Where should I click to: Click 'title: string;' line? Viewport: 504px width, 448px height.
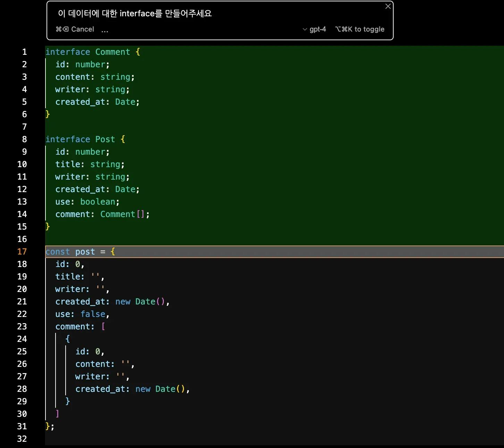pyautogui.click(x=90, y=164)
